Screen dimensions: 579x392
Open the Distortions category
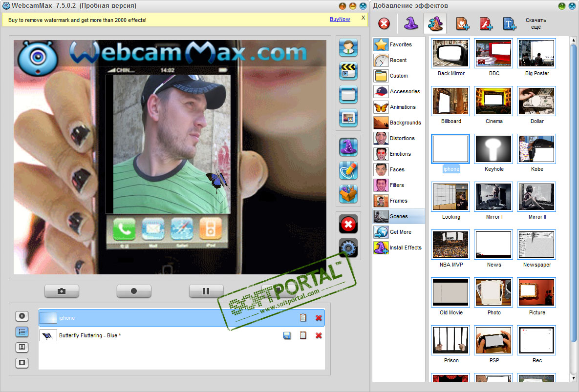(x=399, y=138)
